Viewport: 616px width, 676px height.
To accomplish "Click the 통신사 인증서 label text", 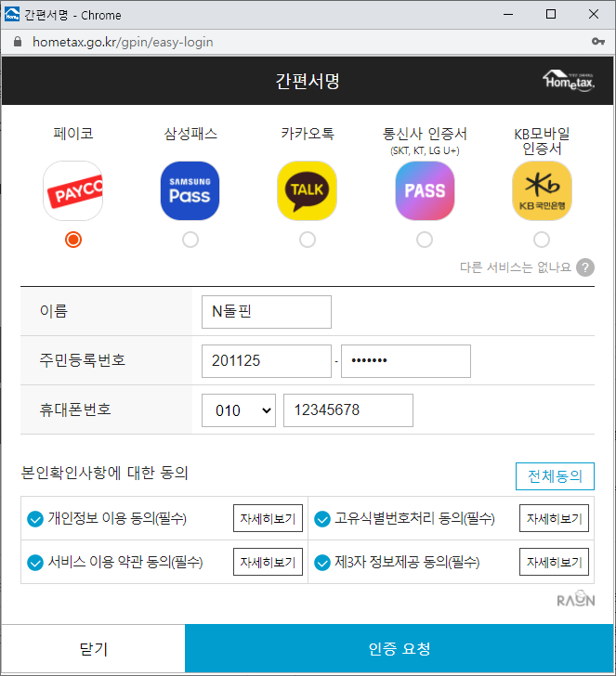I will click(425, 134).
